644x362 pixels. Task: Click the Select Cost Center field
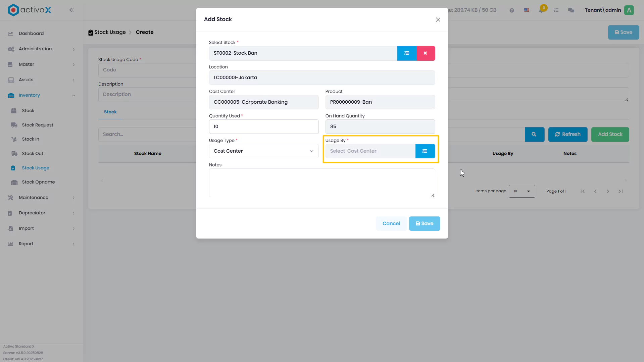(x=370, y=151)
